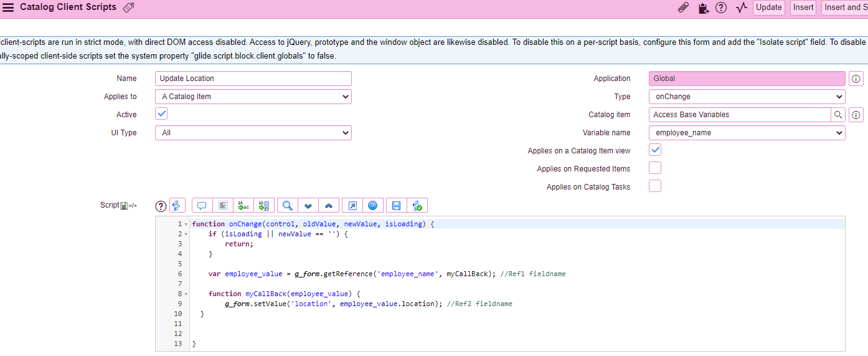This screenshot has height=356, width=868.
Task: Click the replace all icon
Action: [264, 206]
